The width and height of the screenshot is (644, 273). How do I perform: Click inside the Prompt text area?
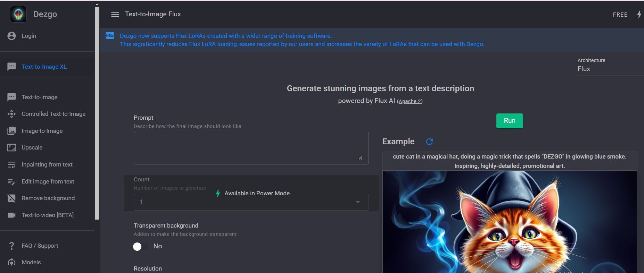[x=251, y=148]
